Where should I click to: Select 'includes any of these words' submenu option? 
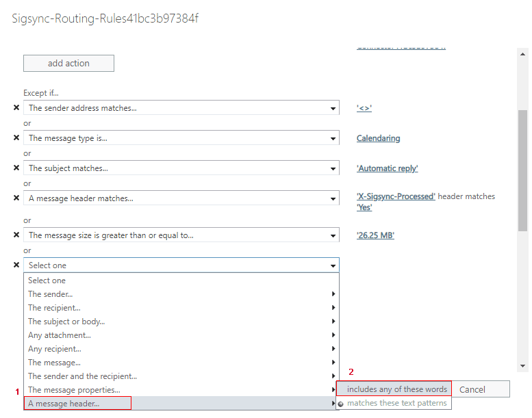(396, 389)
